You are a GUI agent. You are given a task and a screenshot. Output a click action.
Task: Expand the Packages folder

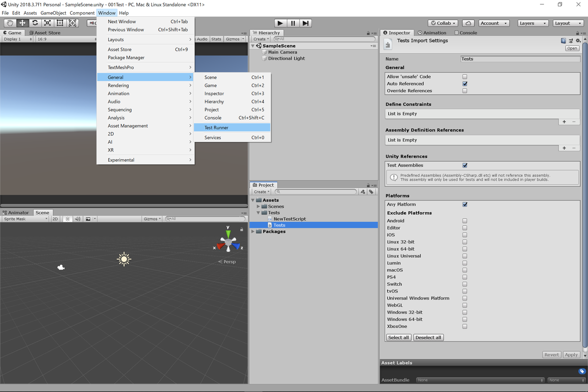click(x=253, y=231)
